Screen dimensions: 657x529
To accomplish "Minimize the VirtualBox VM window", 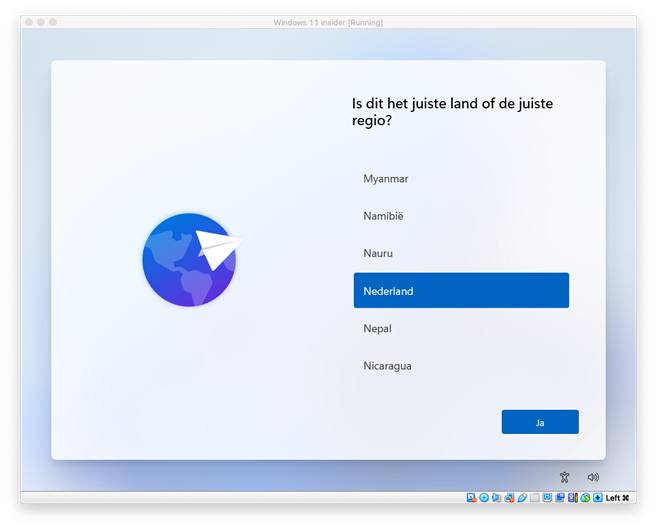I will click(41, 22).
